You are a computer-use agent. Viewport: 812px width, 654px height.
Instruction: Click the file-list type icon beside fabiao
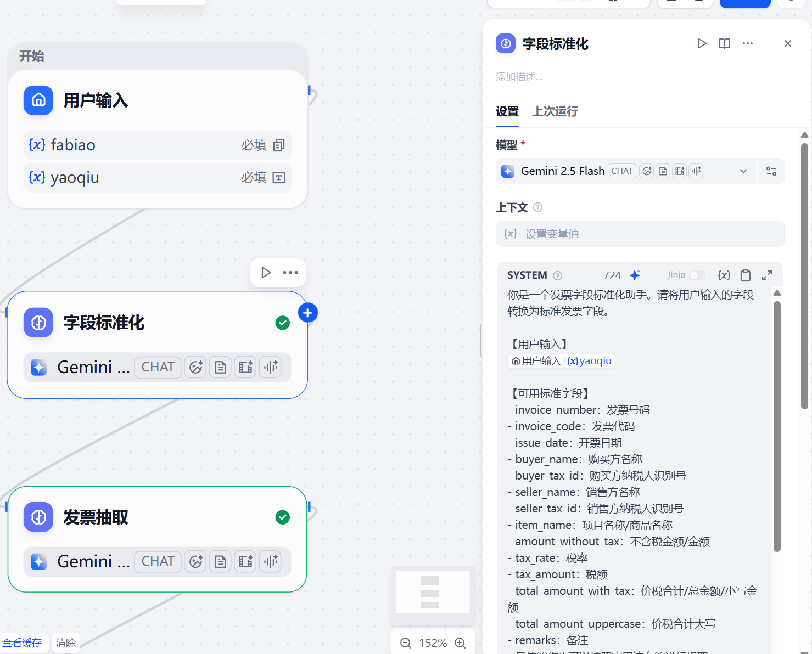click(x=279, y=145)
